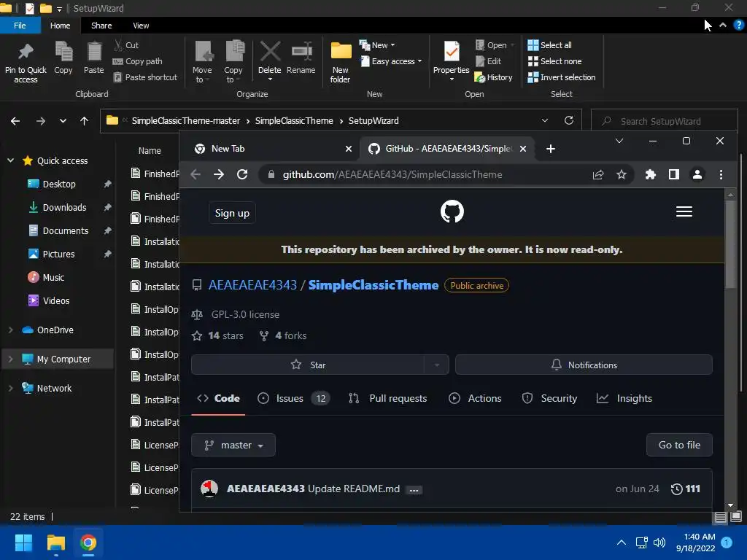This screenshot has height=560, width=747.
Task: Open a new Chrome tab with plus
Action: 550,149
